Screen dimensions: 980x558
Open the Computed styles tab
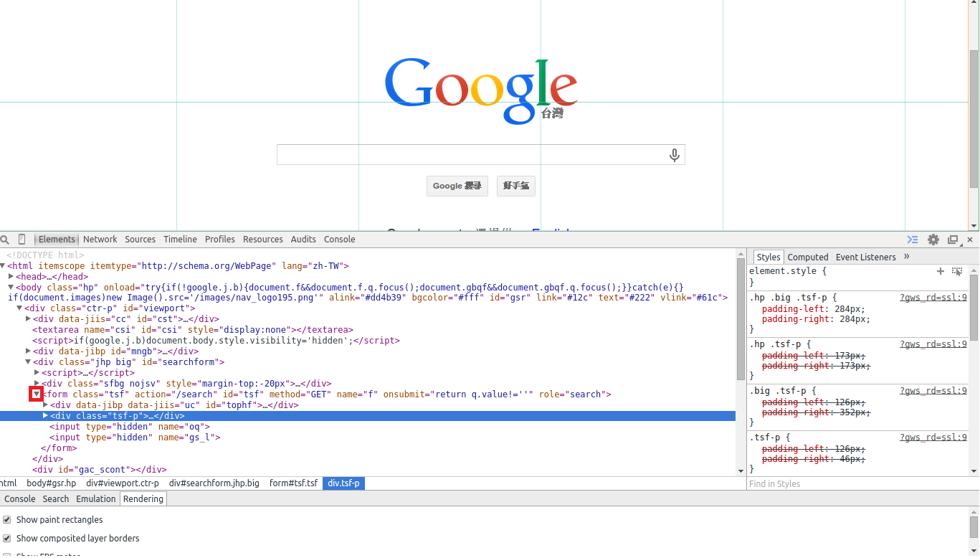point(807,257)
